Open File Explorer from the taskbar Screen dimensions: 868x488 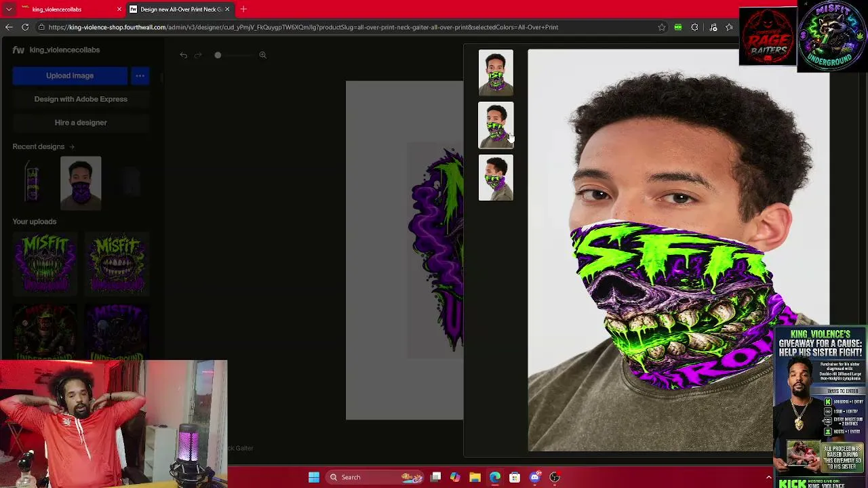coord(475,477)
